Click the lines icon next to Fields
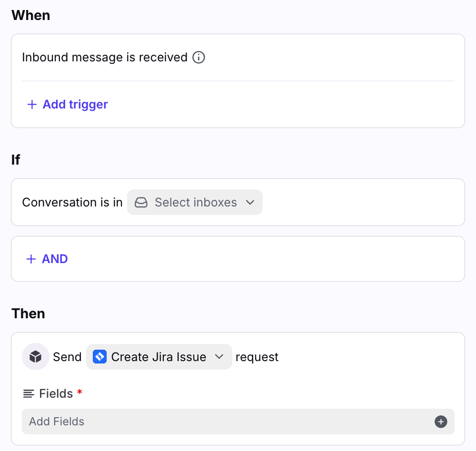This screenshot has height=451, width=476. (x=29, y=394)
